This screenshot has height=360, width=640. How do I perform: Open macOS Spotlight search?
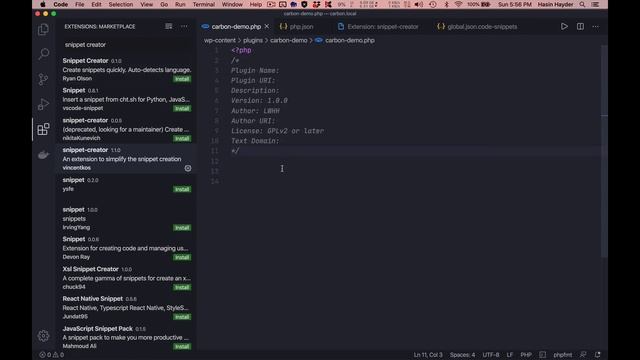coord(582,4)
